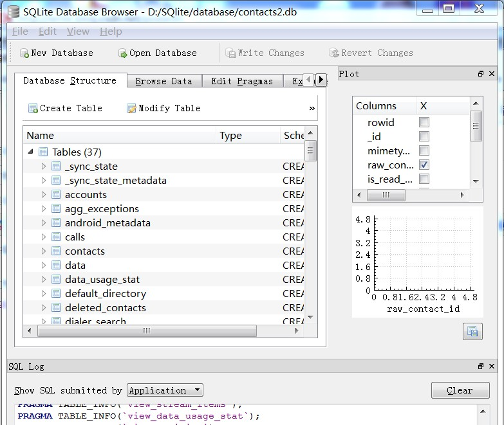Image resolution: width=504 pixels, height=425 pixels.
Task: Open the Help menu
Action: [111, 32]
